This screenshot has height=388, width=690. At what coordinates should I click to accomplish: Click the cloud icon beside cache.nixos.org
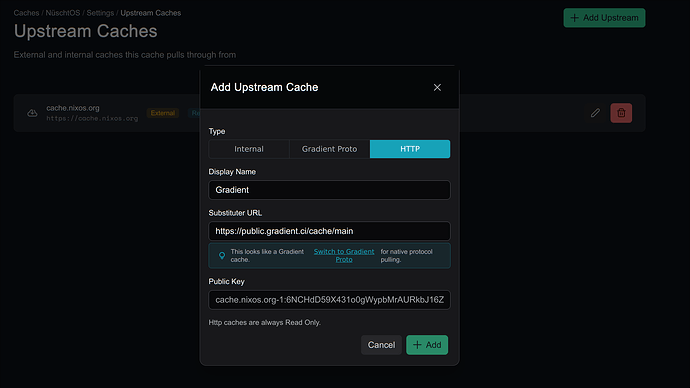32,113
